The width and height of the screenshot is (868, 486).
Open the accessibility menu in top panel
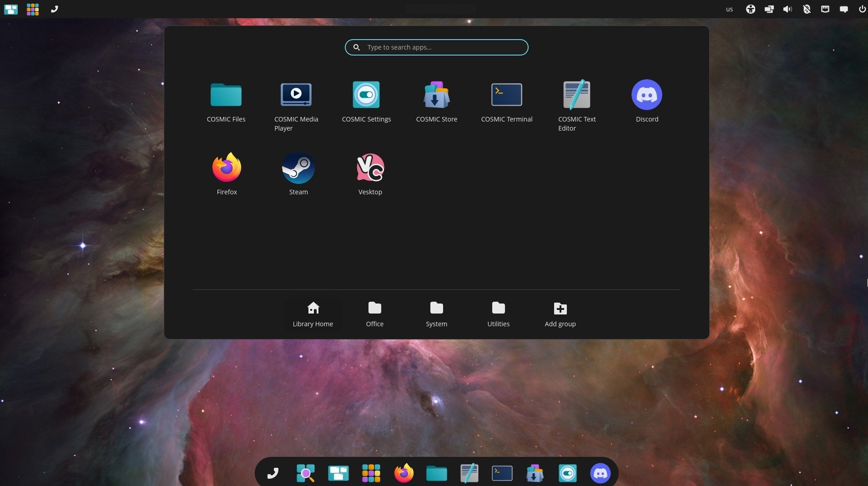pyautogui.click(x=750, y=9)
